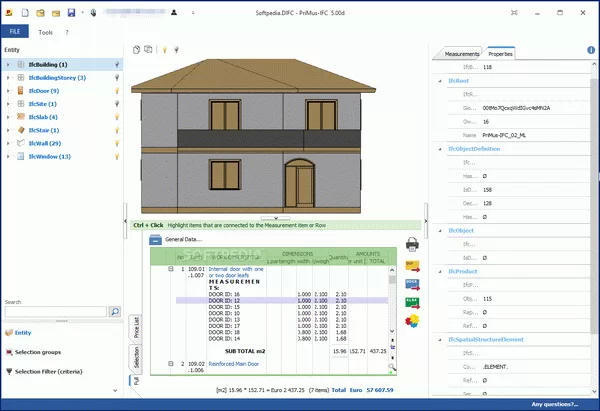Open the General Data link
600x411 pixels.
click(x=184, y=240)
